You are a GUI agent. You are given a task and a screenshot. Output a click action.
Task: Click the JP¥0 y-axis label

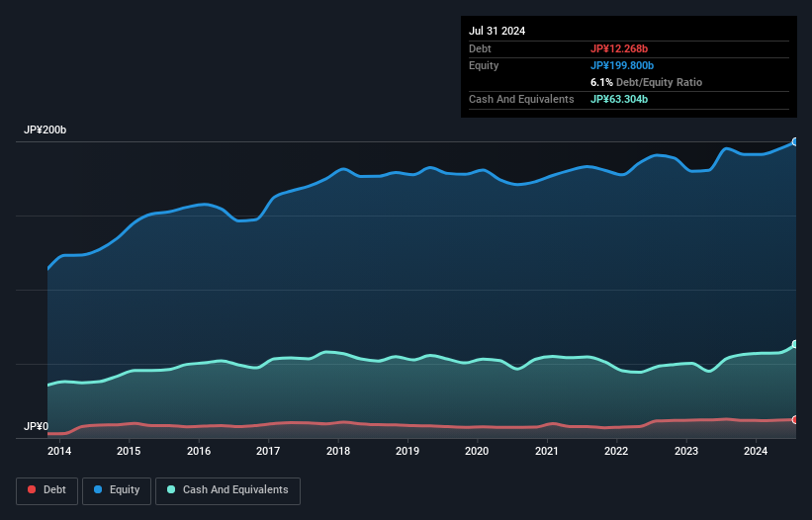click(36, 426)
